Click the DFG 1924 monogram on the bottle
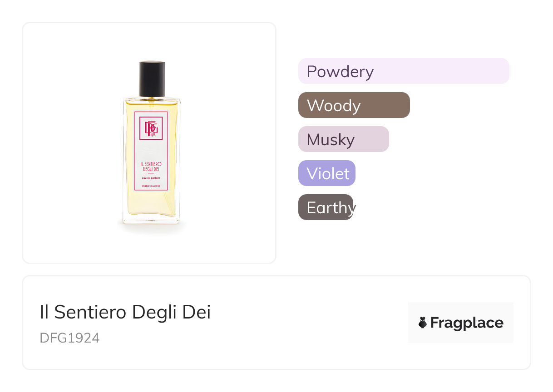The width and height of the screenshot is (553, 392). 150,128
